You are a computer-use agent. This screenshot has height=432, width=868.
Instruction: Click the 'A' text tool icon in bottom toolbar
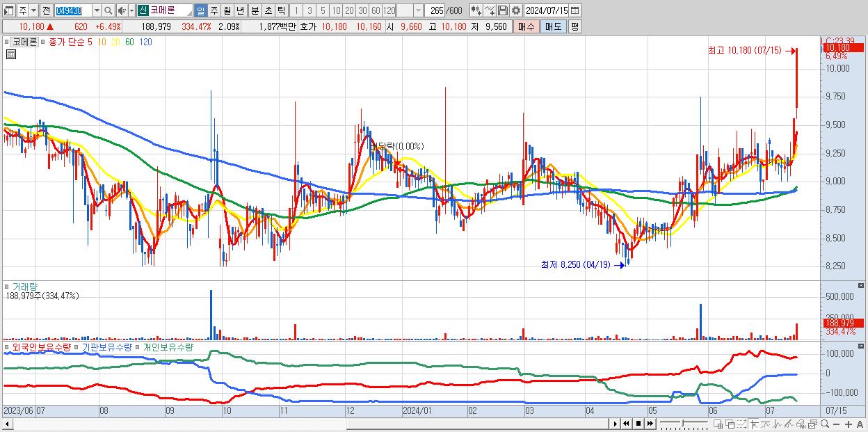coord(860,424)
